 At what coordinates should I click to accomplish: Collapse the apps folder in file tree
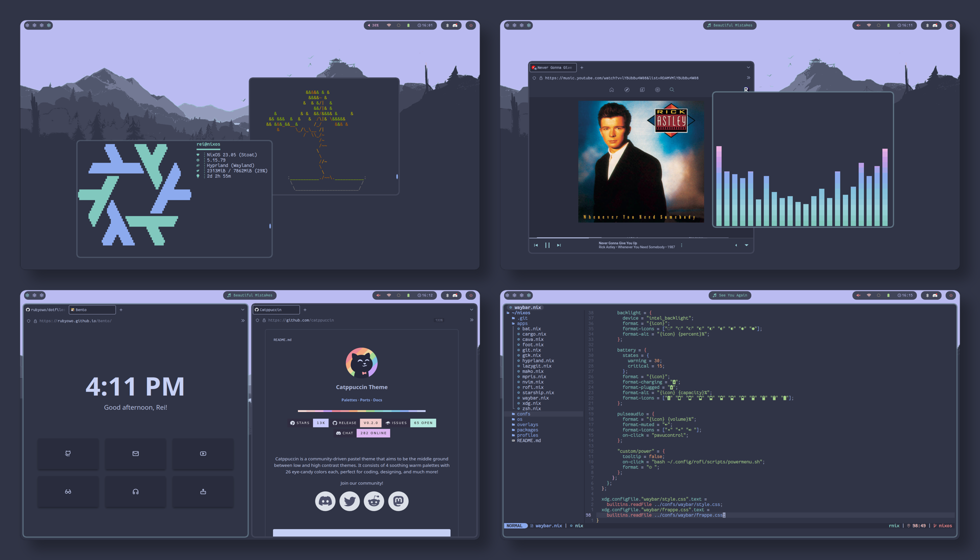pos(522,323)
